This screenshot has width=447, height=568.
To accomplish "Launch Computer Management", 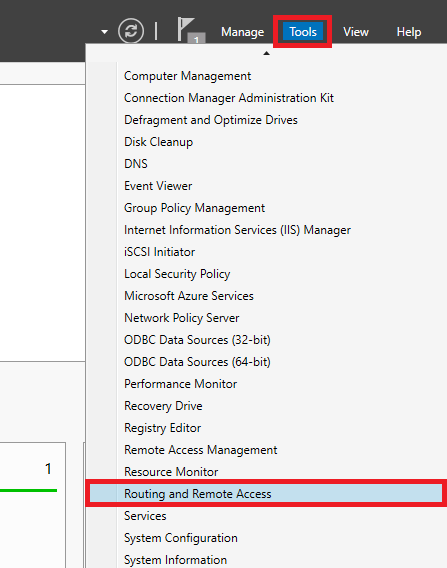I will 187,76.
